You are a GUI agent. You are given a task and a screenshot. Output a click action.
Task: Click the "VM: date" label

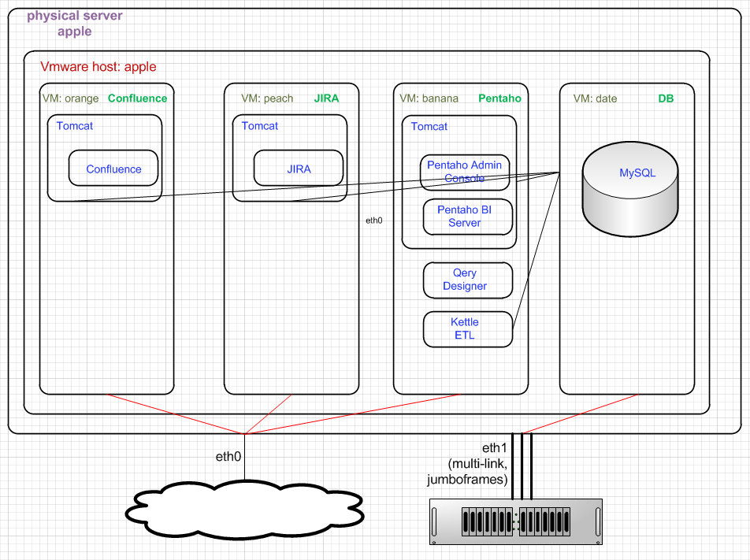pyautogui.click(x=595, y=98)
